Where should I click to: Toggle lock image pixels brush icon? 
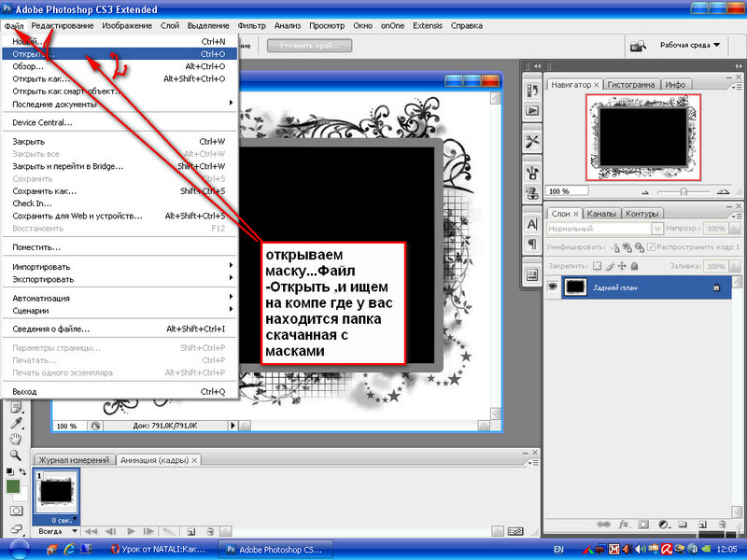610,266
